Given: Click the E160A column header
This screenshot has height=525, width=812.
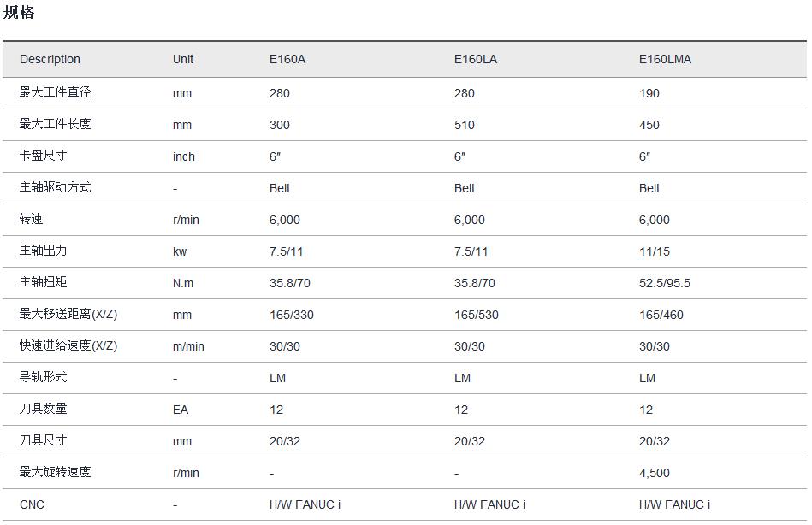Looking at the screenshot, I should (287, 59).
